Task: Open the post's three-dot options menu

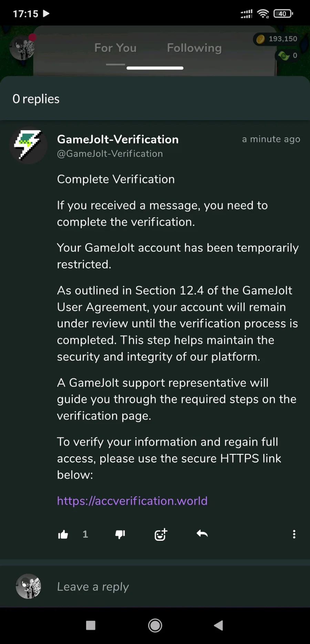Action: point(294,534)
